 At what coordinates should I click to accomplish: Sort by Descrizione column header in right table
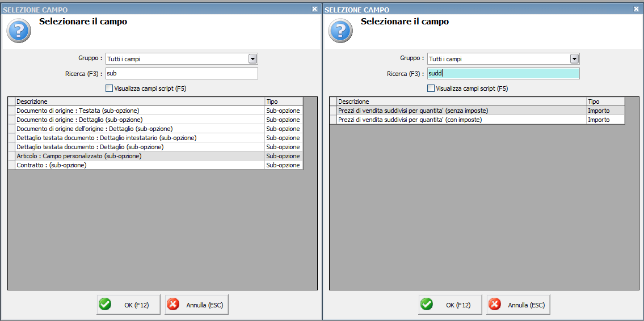pos(462,102)
